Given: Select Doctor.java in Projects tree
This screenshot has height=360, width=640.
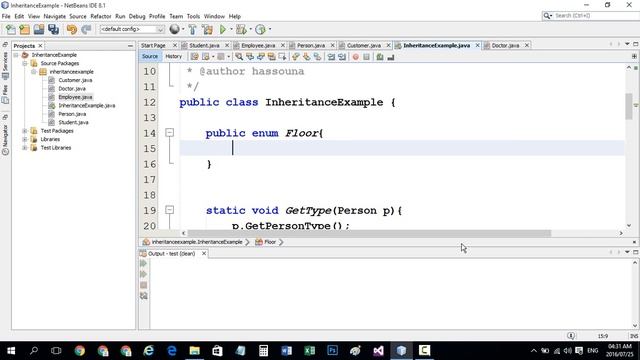Looking at the screenshot, I should 72,89.
